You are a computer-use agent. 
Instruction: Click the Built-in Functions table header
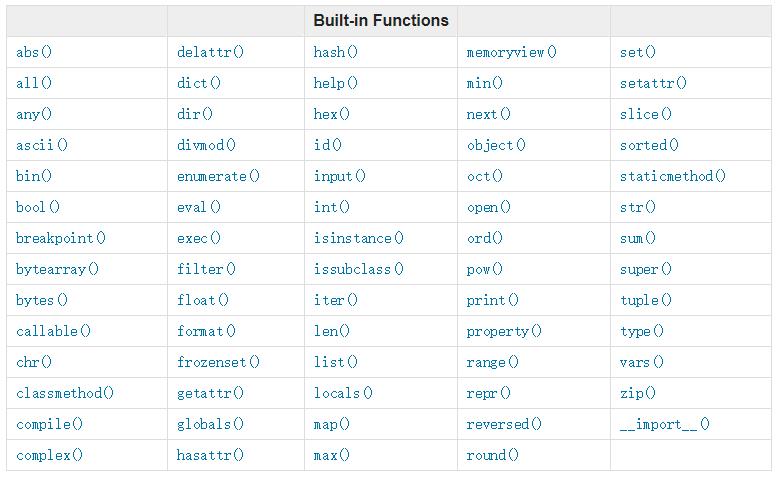(x=381, y=20)
